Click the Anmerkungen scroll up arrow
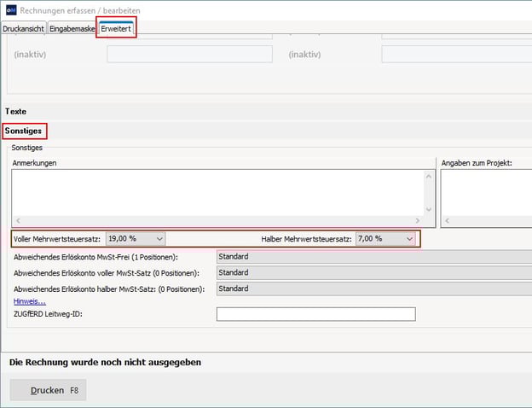Screen dimensions: 532x408 pyautogui.click(x=429, y=176)
